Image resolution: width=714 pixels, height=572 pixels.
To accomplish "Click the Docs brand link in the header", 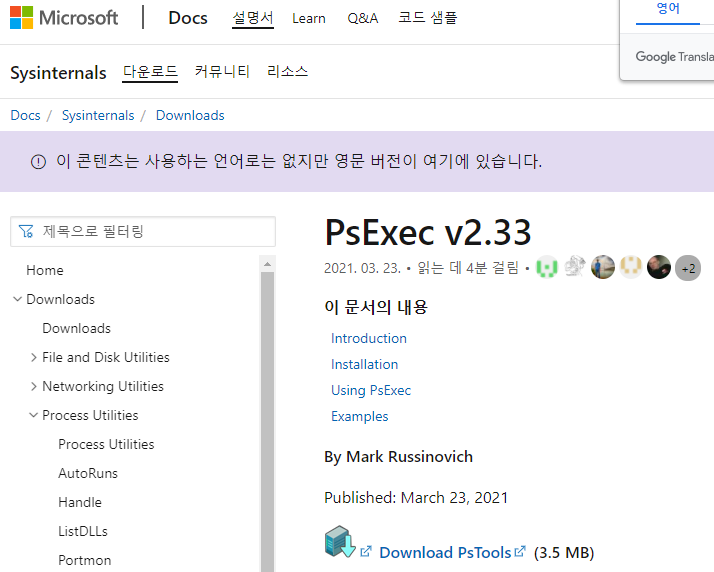I will (x=188, y=18).
